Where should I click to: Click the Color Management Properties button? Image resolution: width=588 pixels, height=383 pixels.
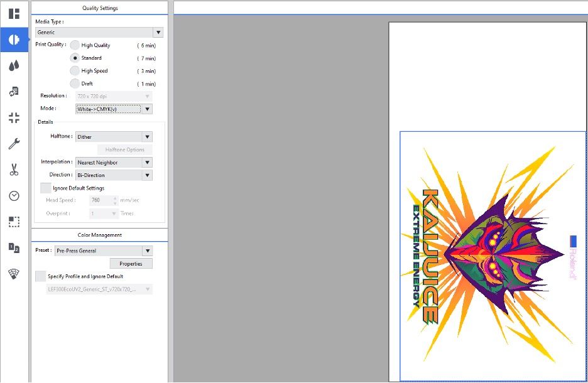coord(131,264)
